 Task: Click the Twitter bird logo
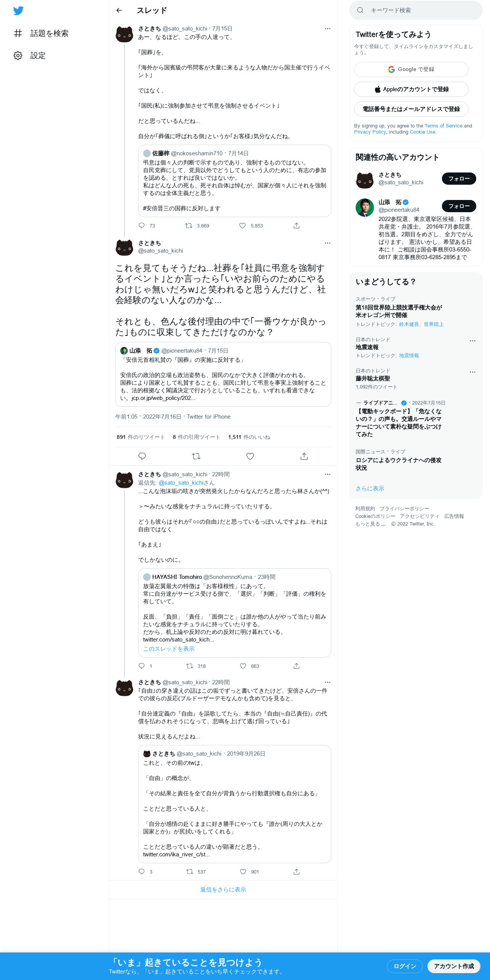(x=18, y=10)
